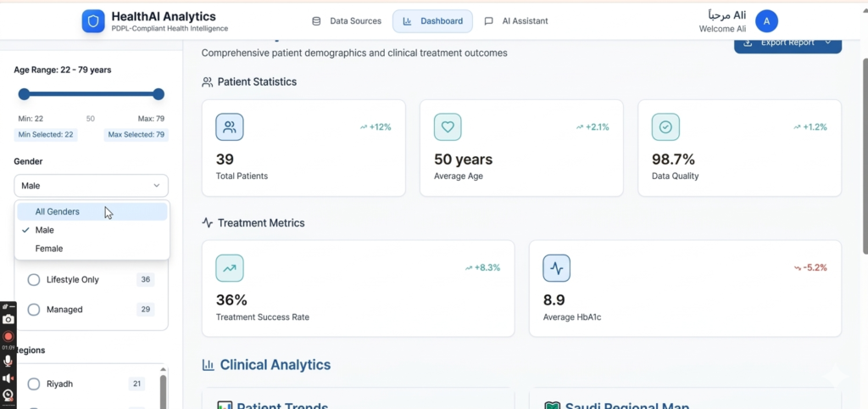Switch to the AI Assistant tab
The image size is (868, 409).
pyautogui.click(x=516, y=21)
